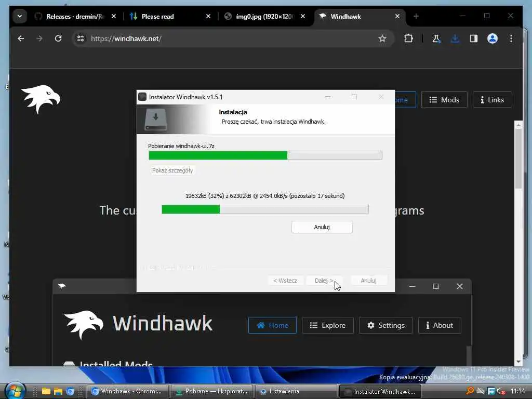532x399 pixels.
Task: Click the Home tab in Windhawk app
Action: [272, 325]
